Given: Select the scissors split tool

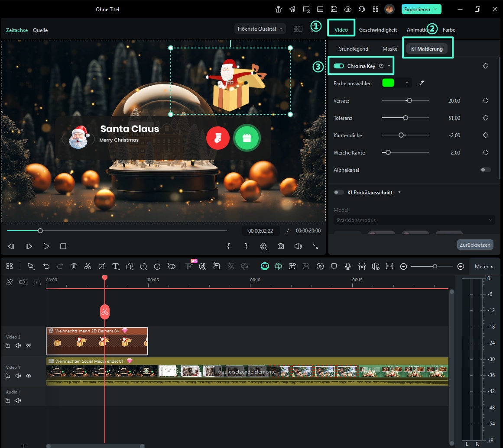Looking at the screenshot, I should coord(88,266).
